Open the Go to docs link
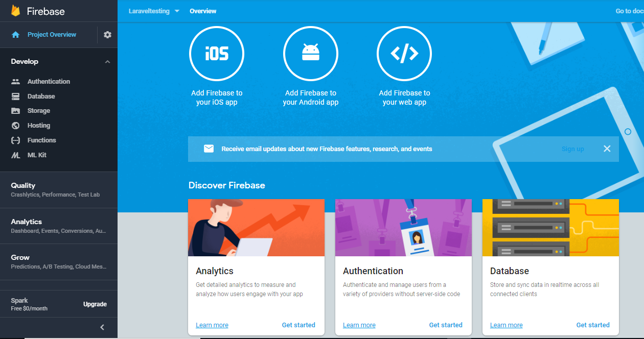This screenshot has width=644, height=339. pos(630,11)
